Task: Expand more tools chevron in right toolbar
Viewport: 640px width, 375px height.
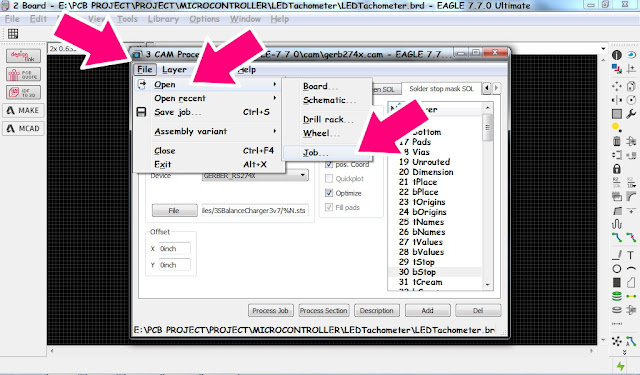Action: click(624, 353)
